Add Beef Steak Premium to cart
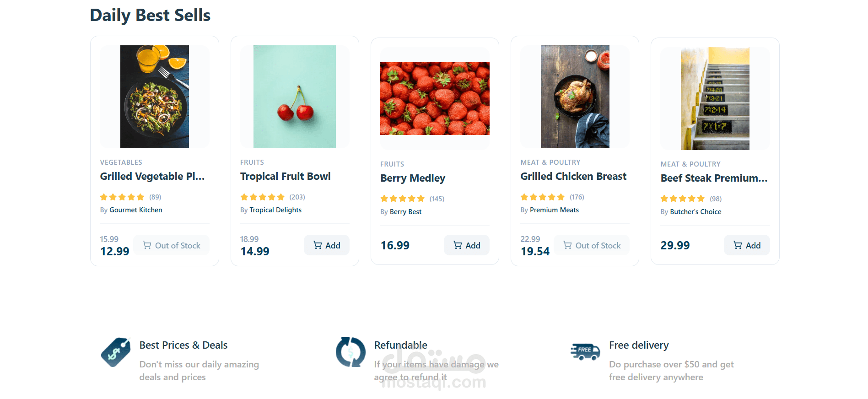The height and width of the screenshot is (399, 868). click(x=747, y=245)
